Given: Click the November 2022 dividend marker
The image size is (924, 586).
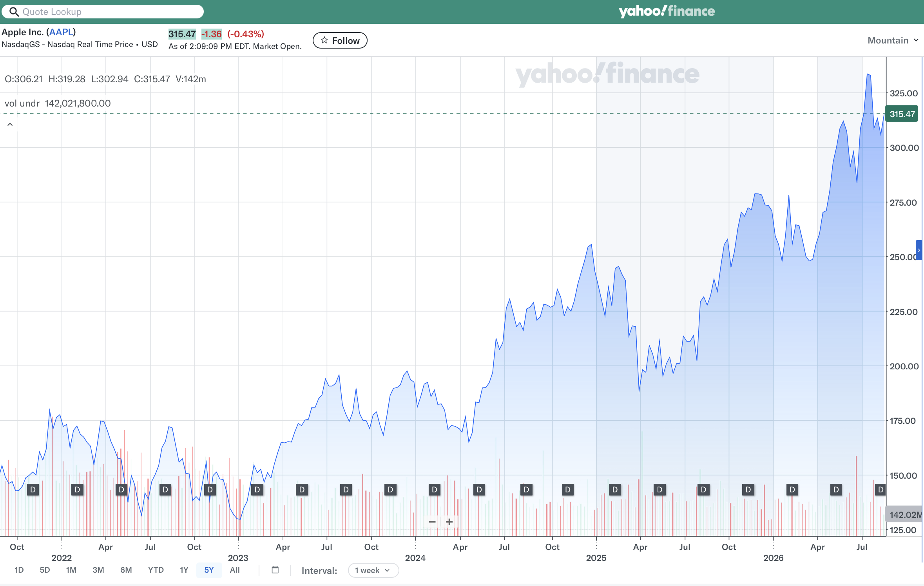Looking at the screenshot, I should (x=210, y=489).
